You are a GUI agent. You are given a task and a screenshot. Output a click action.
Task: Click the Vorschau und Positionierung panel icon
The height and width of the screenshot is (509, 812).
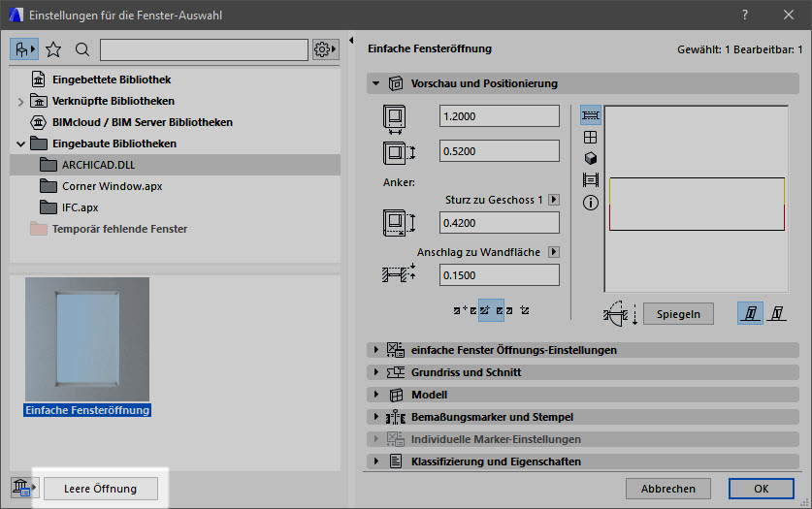396,83
